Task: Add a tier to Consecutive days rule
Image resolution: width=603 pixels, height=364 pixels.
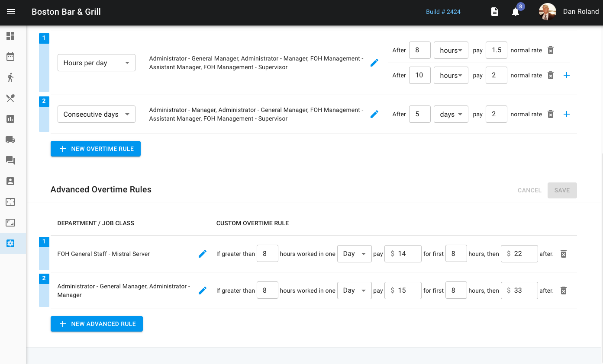Action: point(567,114)
